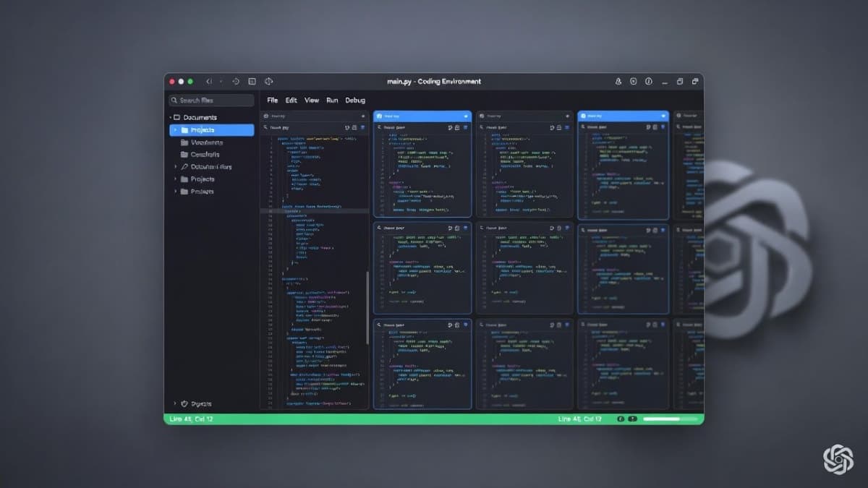
Task: Toggle the dot control on the gray panel header
Action: [364, 116]
